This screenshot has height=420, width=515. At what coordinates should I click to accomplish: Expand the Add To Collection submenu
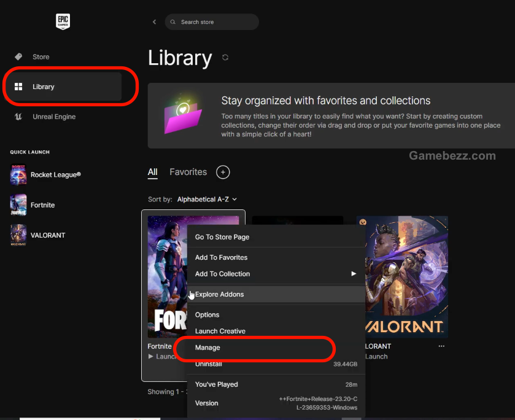[x=276, y=274]
